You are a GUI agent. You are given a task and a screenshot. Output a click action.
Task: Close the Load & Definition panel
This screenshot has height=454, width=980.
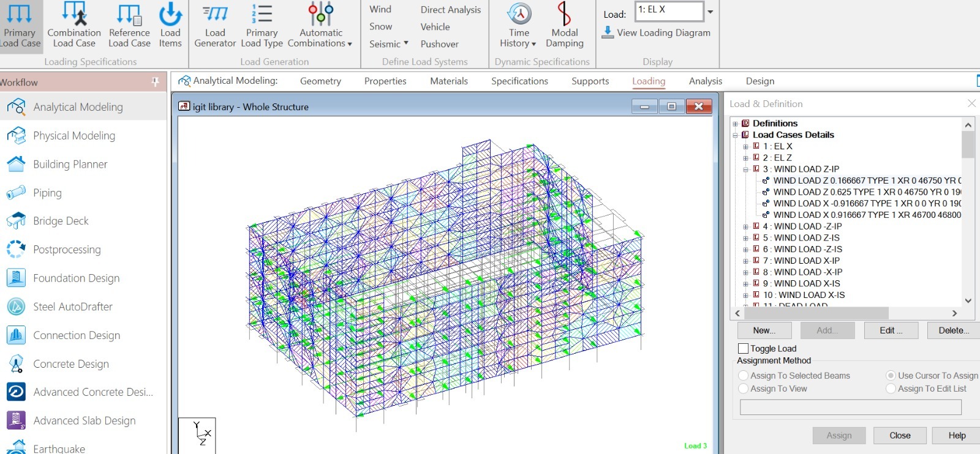(x=971, y=103)
